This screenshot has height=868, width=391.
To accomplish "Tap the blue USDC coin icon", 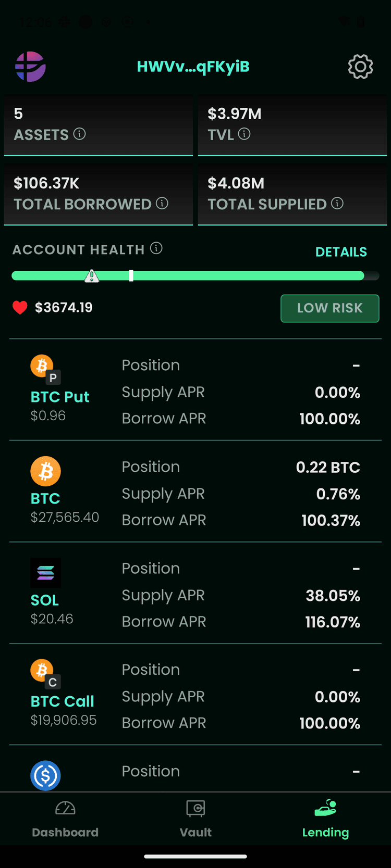I will click(45, 776).
